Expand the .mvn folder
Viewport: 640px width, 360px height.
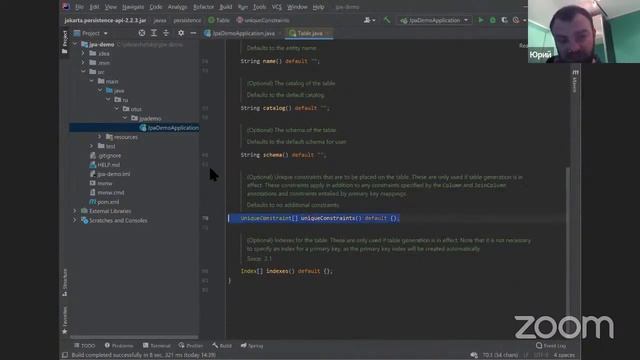[x=83, y=63]
